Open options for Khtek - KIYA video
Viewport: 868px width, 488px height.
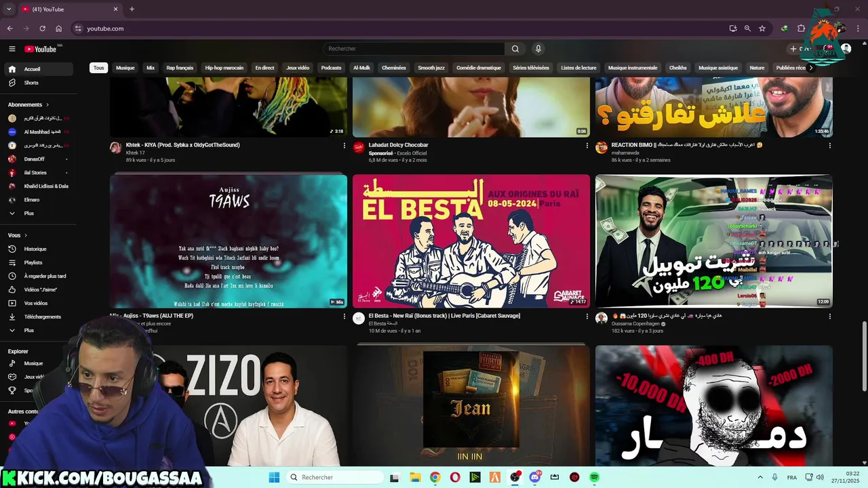point(344,145)
